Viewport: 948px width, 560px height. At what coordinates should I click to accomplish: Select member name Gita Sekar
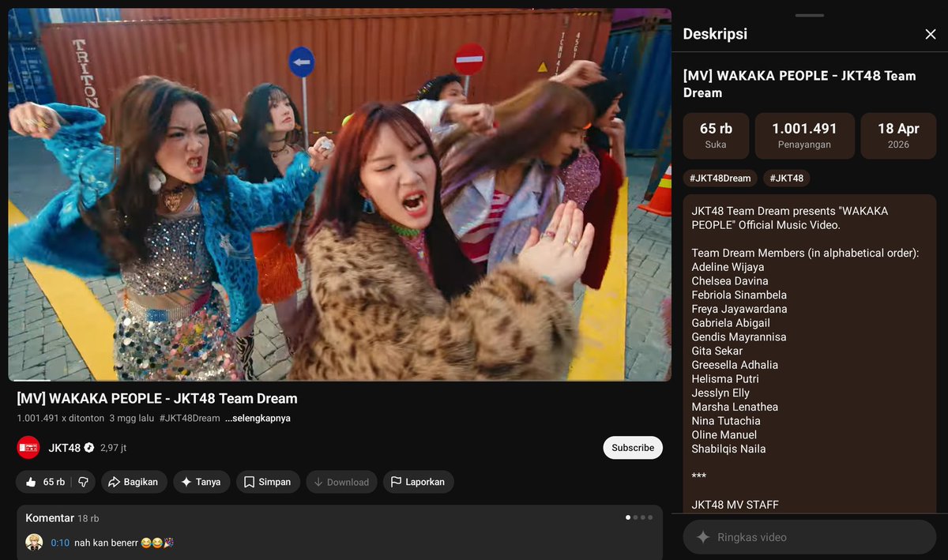click(x=717, y=351)
